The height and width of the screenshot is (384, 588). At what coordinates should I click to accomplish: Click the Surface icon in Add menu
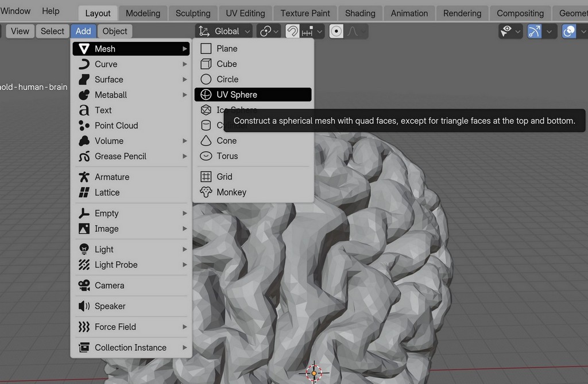click(84, 80)
